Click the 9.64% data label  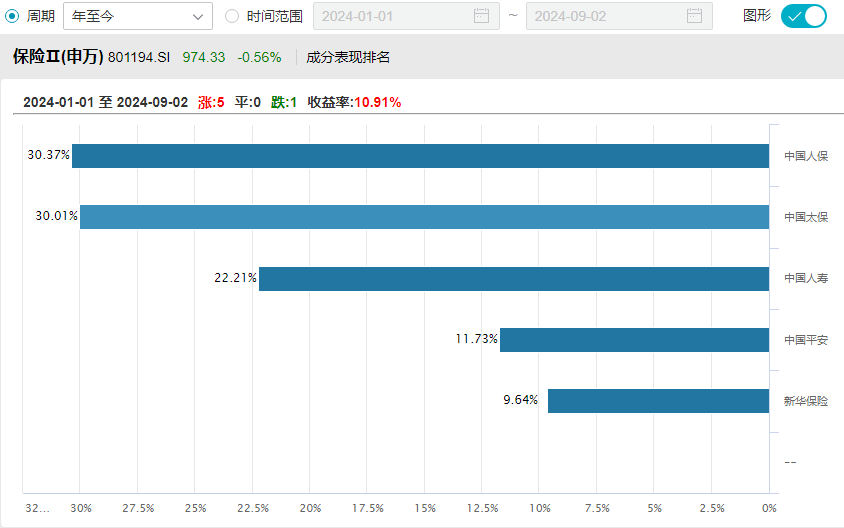click(521, 400)
